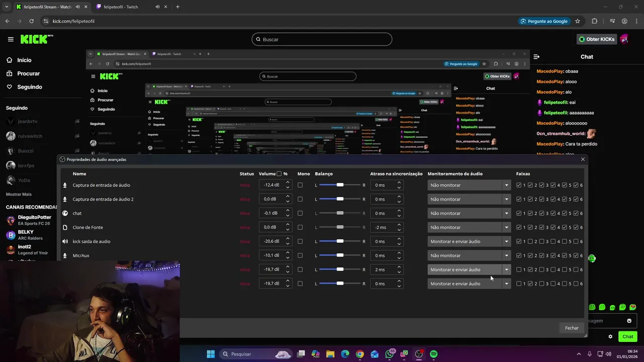The image size is (644, 362).
Task: Mute the felipeteofil Stream tab audio
Action: click(77, 7)
